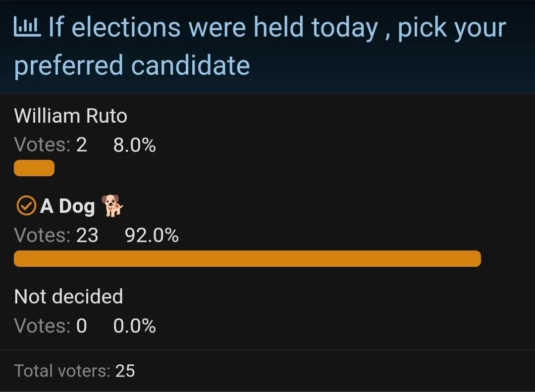
Task: Click the dog emoji beside A Dog
Action: pos(112,206)
